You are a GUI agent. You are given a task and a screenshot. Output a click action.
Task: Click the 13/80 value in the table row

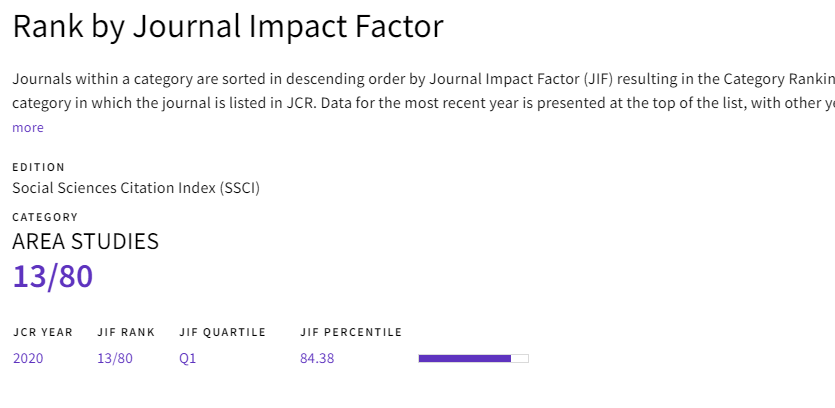coord(114,358)
